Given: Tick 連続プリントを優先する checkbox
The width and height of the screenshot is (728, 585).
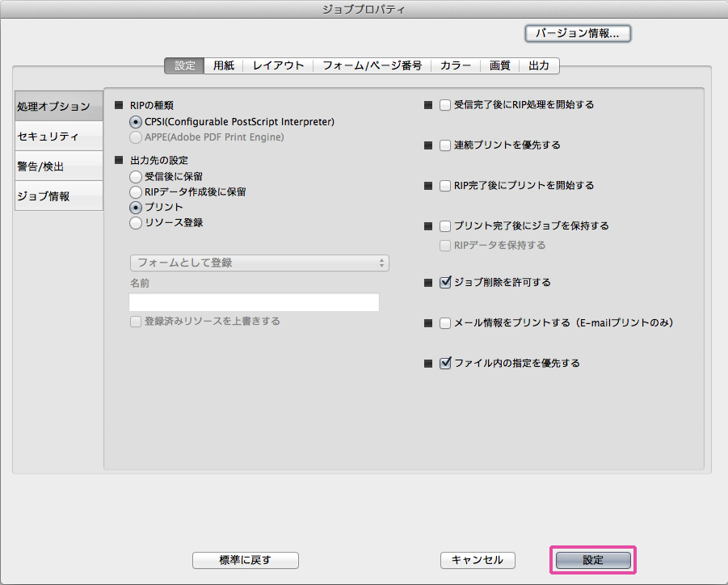Looking at the screenshot, I should click(x=444, y=145).
